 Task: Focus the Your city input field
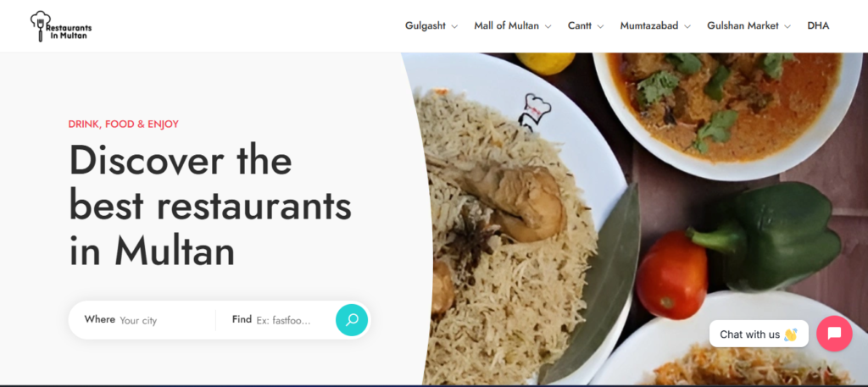click(164, 320)
